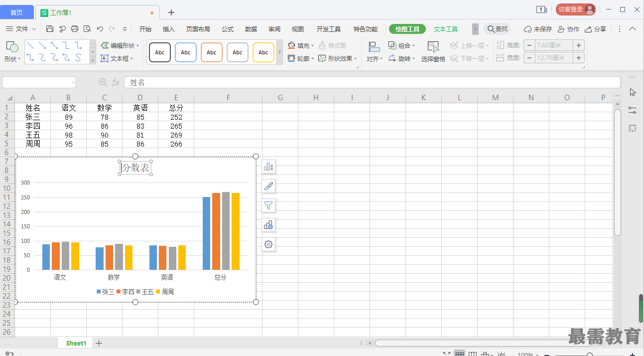Select cell with 总分 header
Viewport: 644px width, 356px height.
tap(176, 108)
